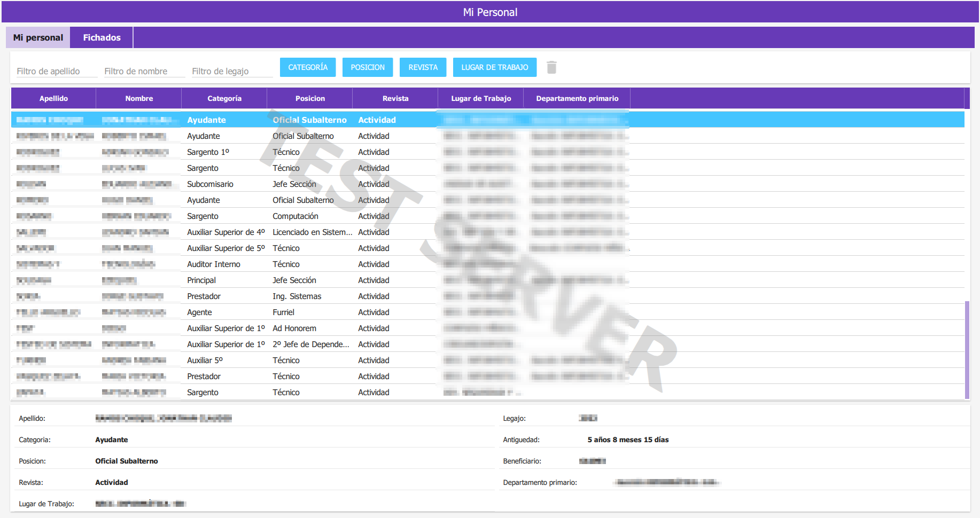The image size is (980, 518).
Task: Click the Categoría column header
Action: [224, 98]
